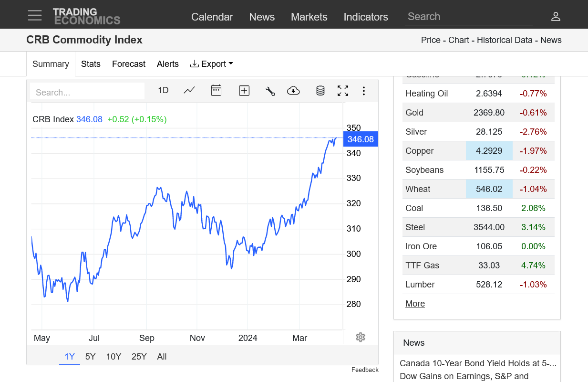Open the 1D interval selector

(x=163, y=90)
